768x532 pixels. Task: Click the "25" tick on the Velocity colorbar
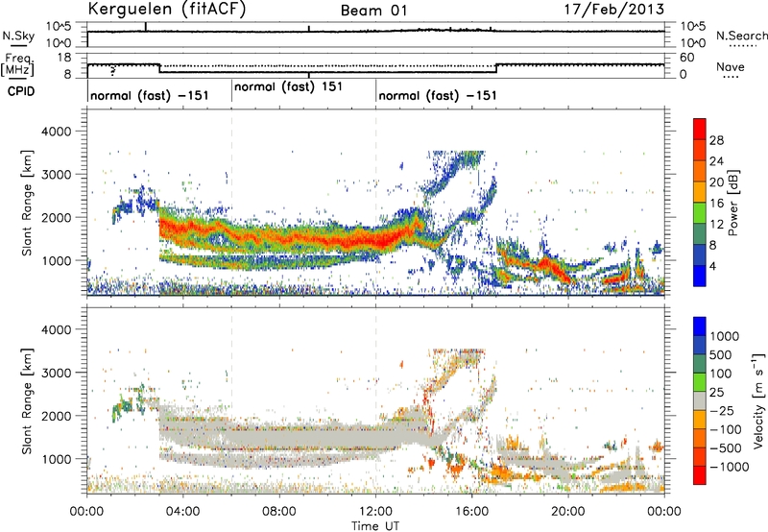point(717,392)
